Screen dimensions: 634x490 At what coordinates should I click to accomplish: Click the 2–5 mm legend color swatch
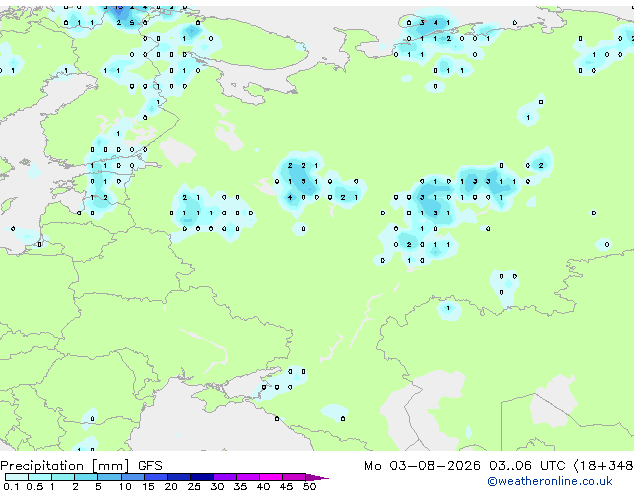coord(86,477)
